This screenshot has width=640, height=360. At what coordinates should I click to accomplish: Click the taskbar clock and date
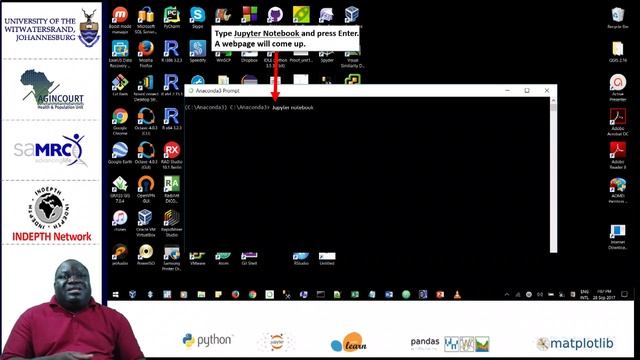(x=604, y=294)
